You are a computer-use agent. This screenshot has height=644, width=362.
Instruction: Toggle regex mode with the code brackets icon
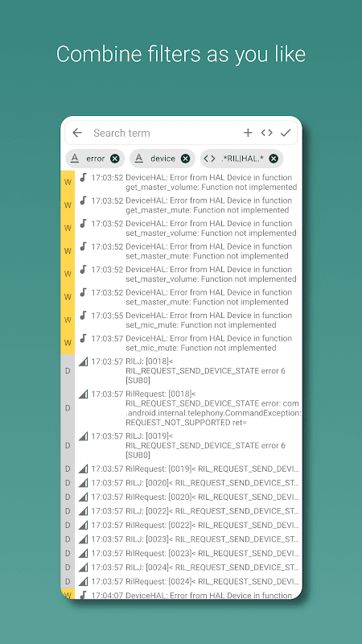click(267, 133)
